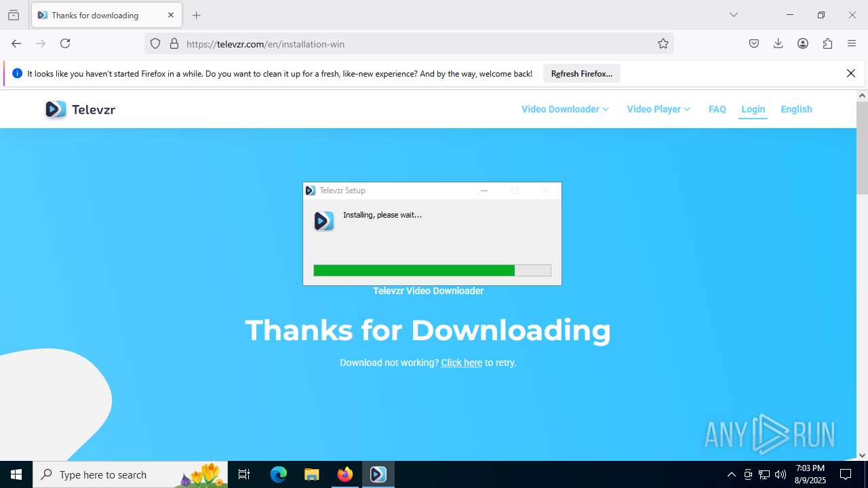The height and width of the screenshot is (488, 868).
Task: Click the page vertical scrollbar thumb
Action: pyautogui.click(x=862, y=148)
